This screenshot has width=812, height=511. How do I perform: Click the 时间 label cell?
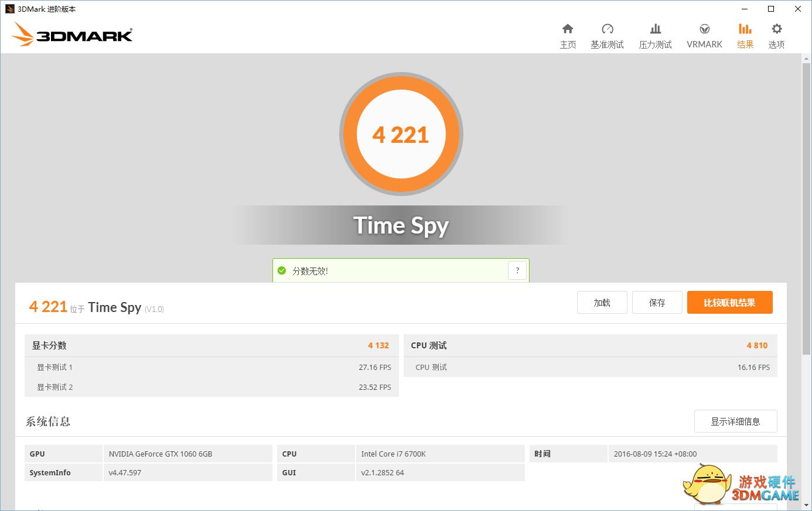[568, 454]
